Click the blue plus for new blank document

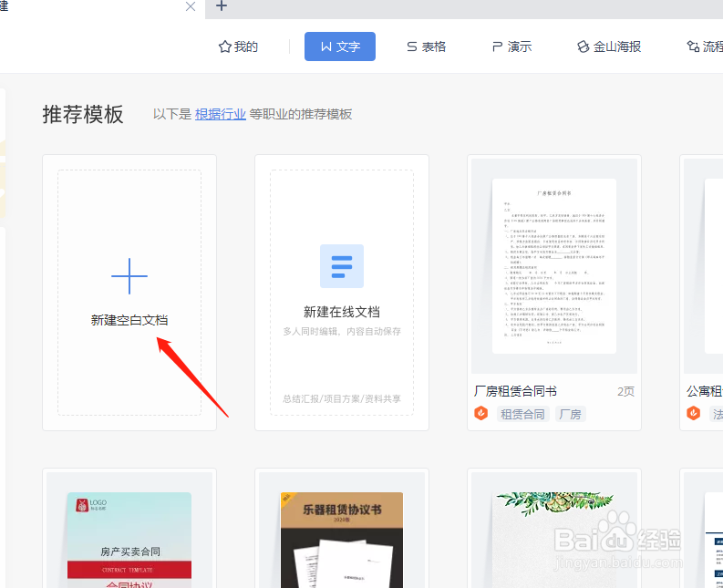pos(129,276)
